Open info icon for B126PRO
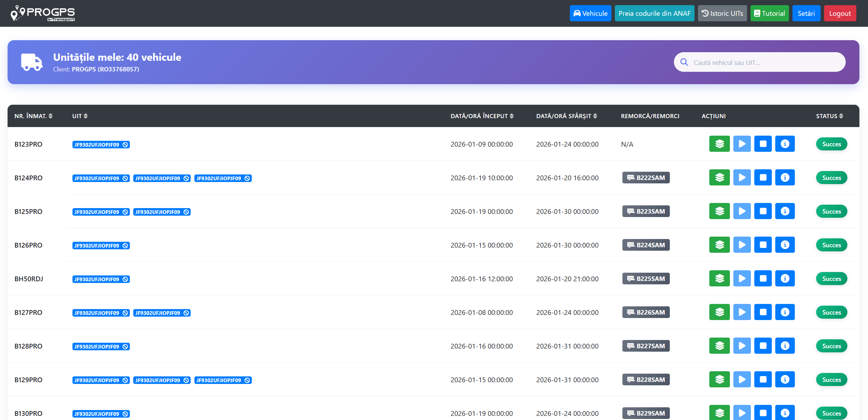The image size is (868, 420). point(785,245)
